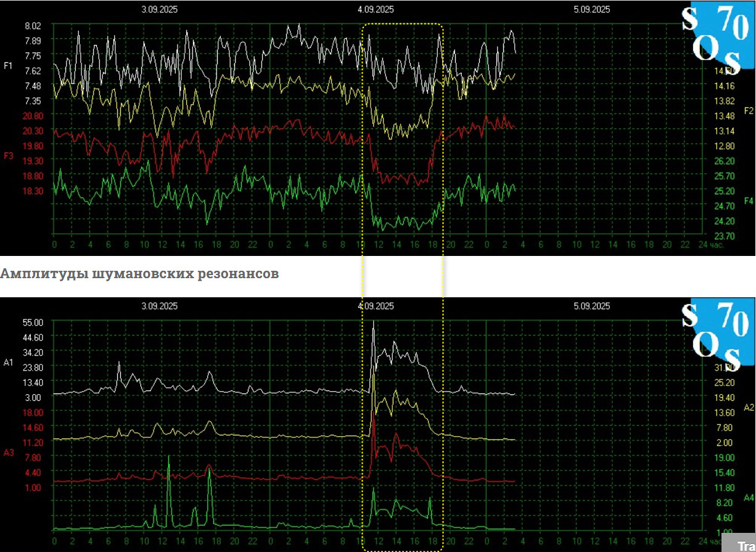Viewport: 756px width, 552px height.
Task: Click the heading "Амплитуды шумановских резонансов"
Action: click(139, 274)
